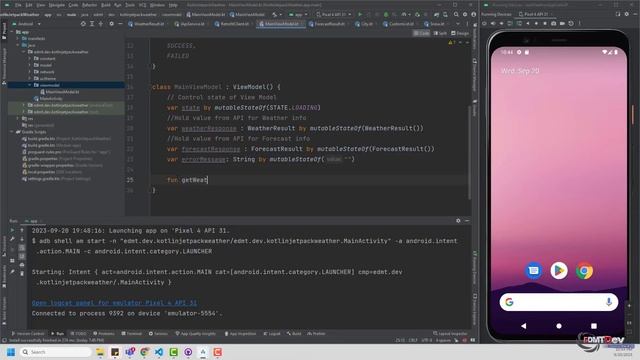Open Chrome on phone home screen

point(584,271)
